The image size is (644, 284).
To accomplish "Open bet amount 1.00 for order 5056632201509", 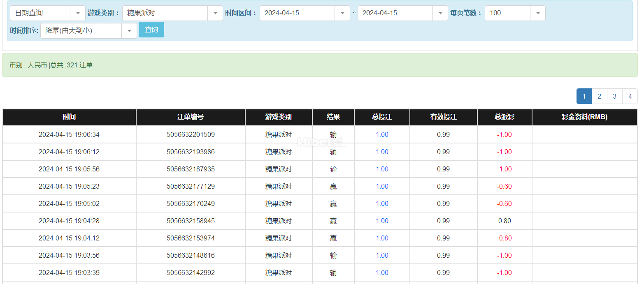I will [382, 135].
